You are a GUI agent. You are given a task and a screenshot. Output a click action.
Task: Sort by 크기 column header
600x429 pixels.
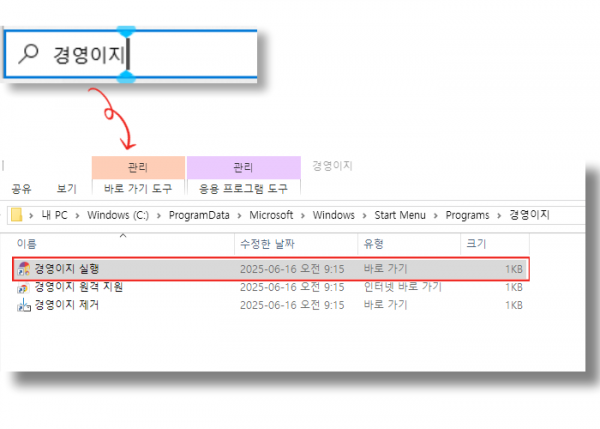[475, 243]
